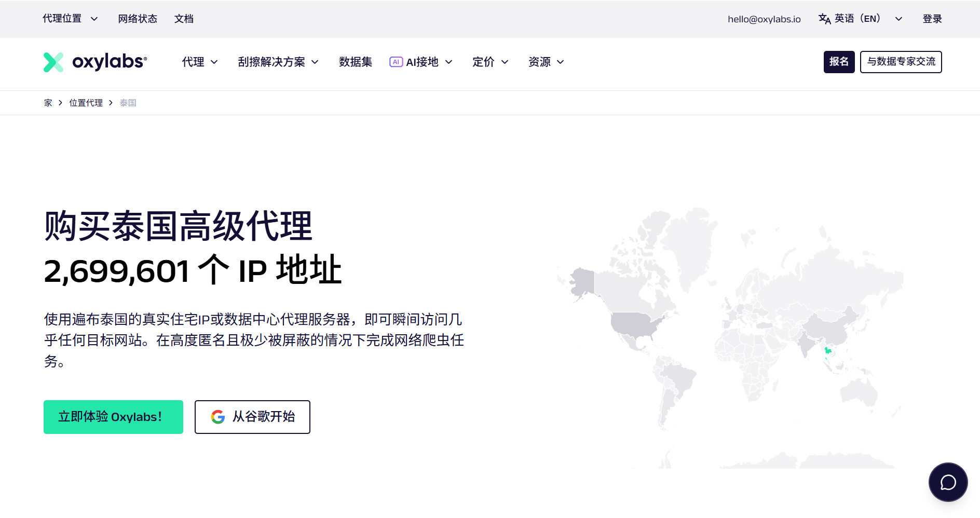Expand the 代理 navigation menu

tap(200, 62)
